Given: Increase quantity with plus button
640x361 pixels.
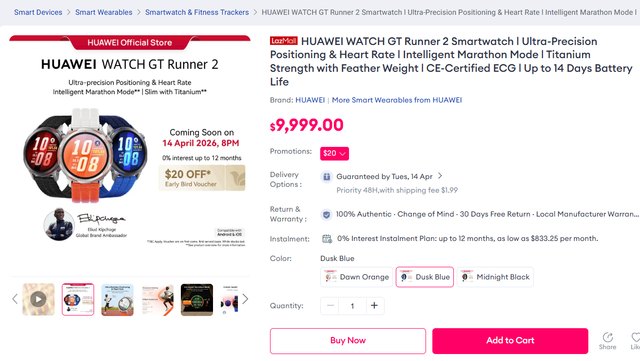Looking at the screenshot, I should 374,305.
